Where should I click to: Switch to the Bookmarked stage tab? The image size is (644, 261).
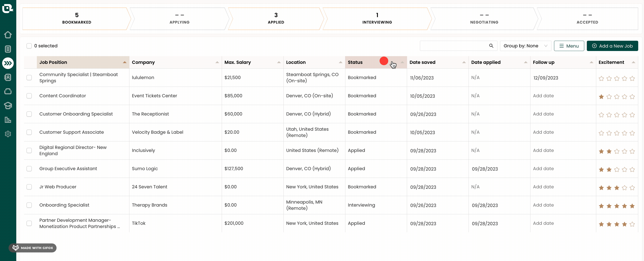(76, 19)
